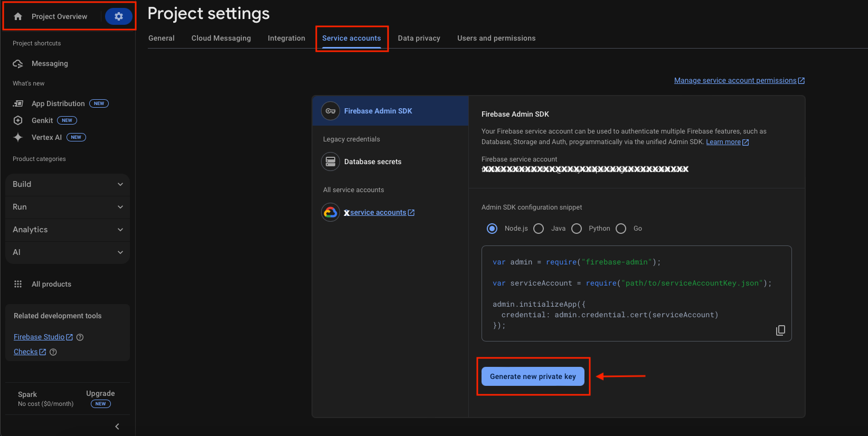Open the project settings gear icon
868x436 pixels.
(x=119, y=16)
